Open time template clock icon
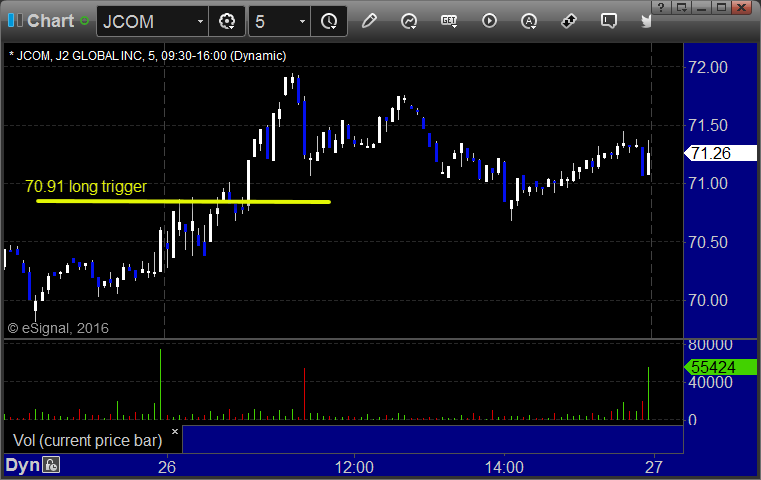The height and width of the screenshot is (480, 761). pos(329,21)
